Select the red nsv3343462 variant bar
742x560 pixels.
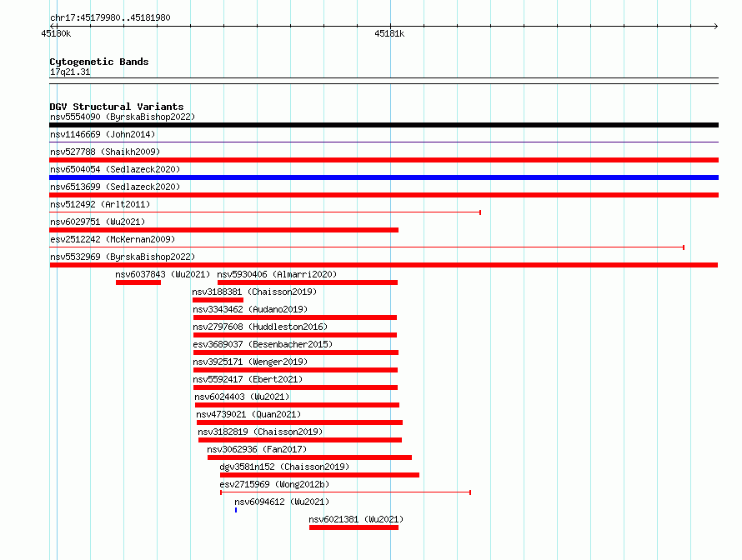(295, 317)
